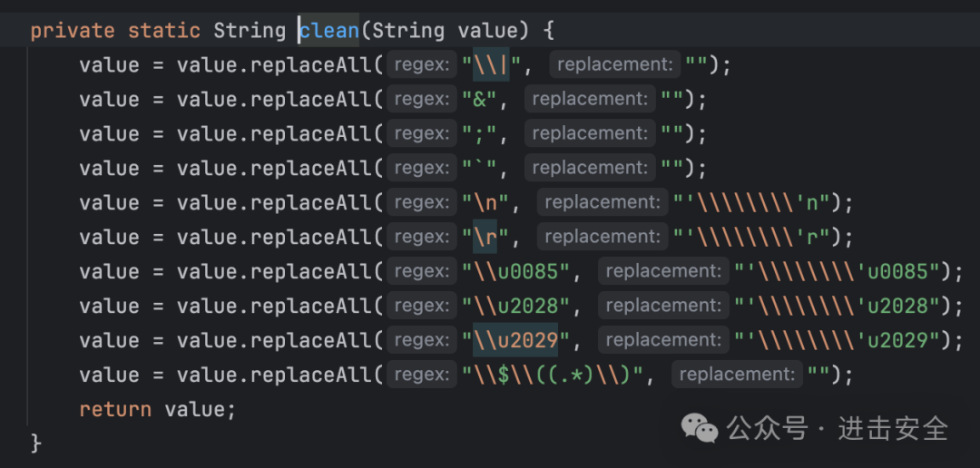Click the highlighted "\\u2029" regex string
Image resolution: width=980 pixels, height=468 pixels.
click(516, 341)
